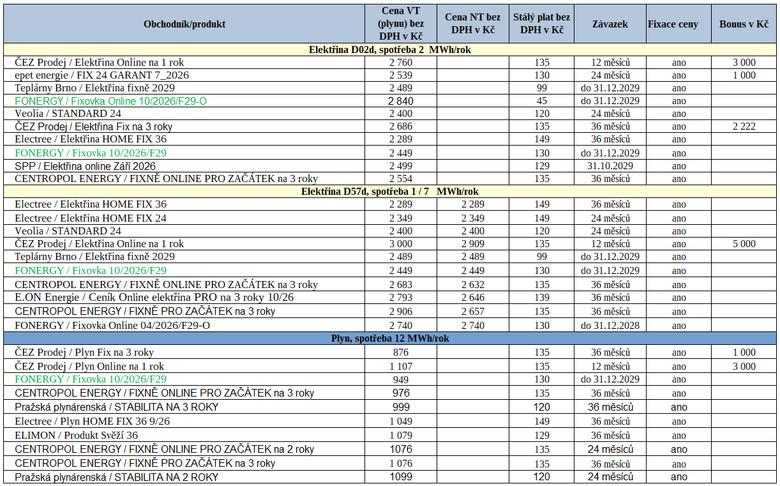
Task: Click ČEZ Prodej Plyn Fix na 3 roky
Action: 84,352
